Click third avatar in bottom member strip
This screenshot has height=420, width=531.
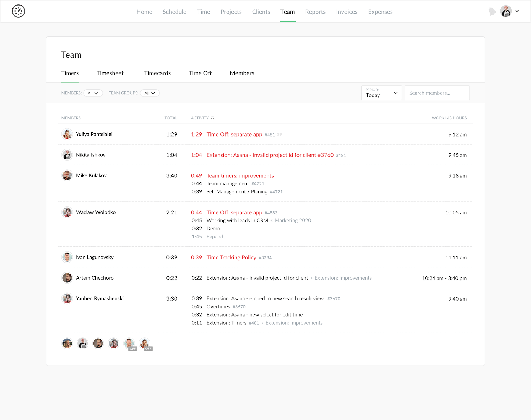click(98, 343)
